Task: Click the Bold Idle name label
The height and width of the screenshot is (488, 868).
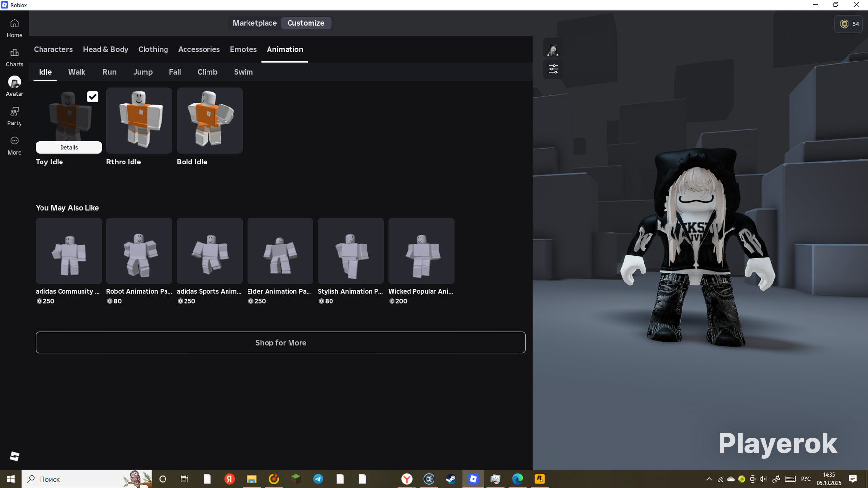Action: coord(192,162)
